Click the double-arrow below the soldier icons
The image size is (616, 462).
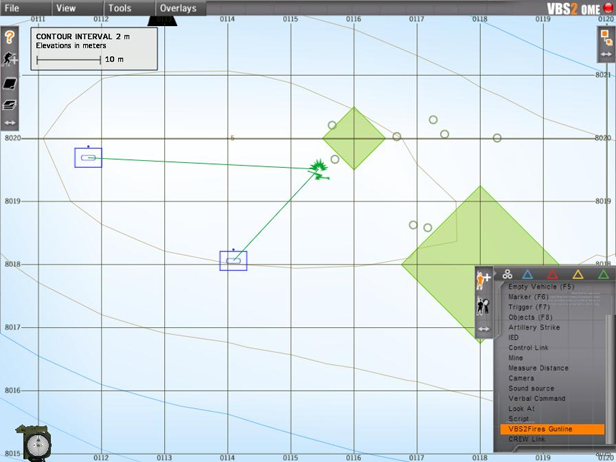point(484,329)
